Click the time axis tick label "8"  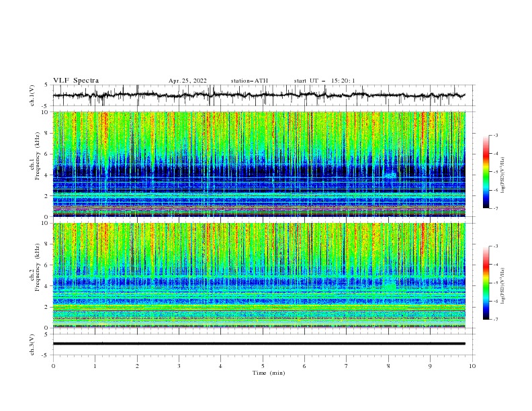point(388,366)
